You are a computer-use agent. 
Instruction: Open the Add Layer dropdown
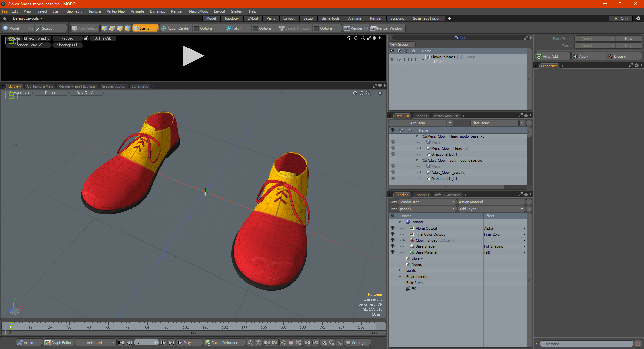pyautogui.click(x=491, y=209)
